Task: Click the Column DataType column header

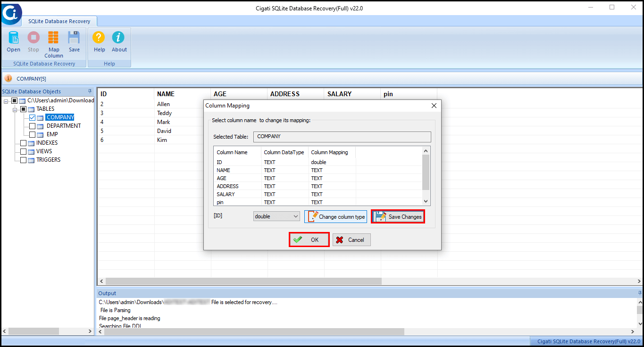Action: pyautogui.click(x=284, y=152)
